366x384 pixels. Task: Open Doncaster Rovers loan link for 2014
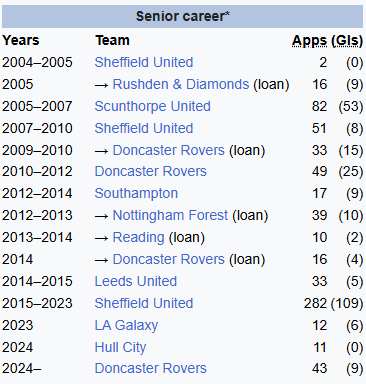click(168, 259)
